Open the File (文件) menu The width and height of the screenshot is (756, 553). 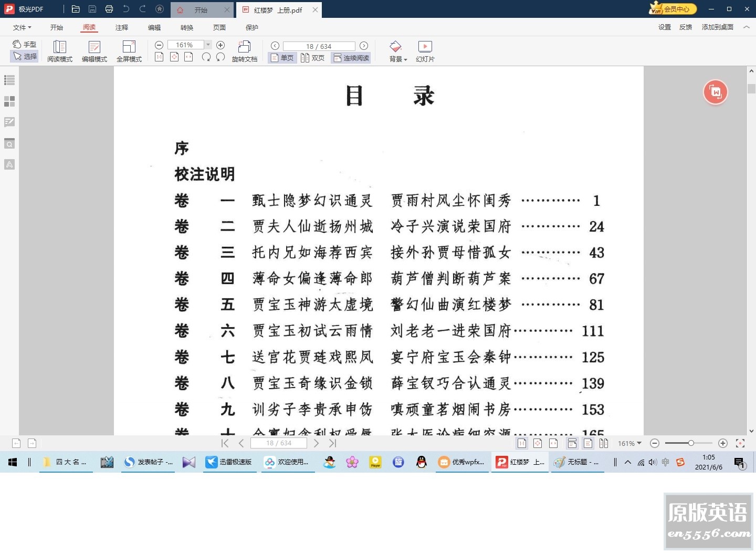click(x=22, y=27)
